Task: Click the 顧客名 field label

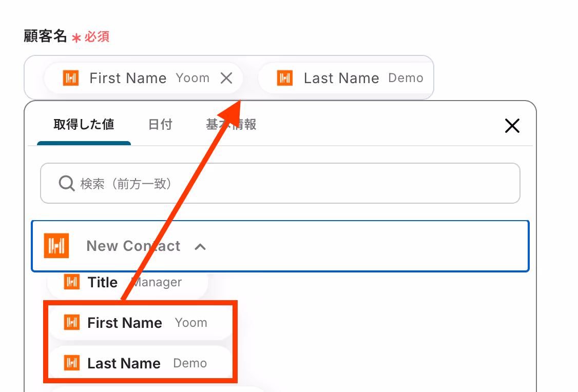Action: point(45,36)
